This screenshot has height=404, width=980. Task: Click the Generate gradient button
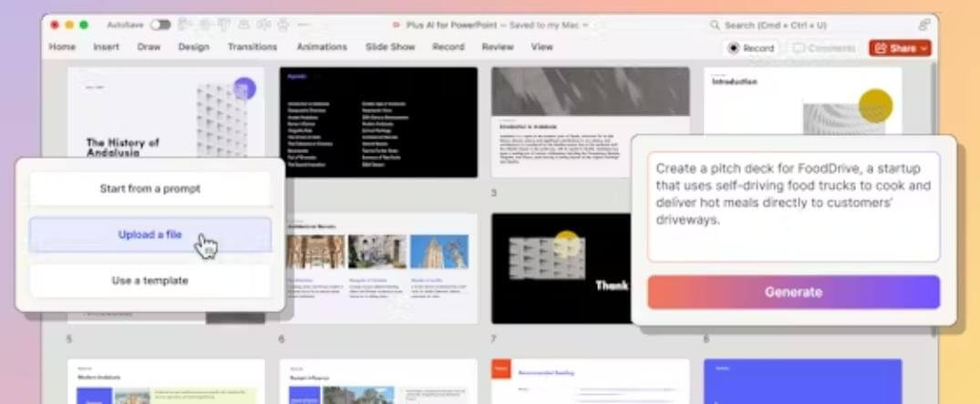[x=793, y=292]
